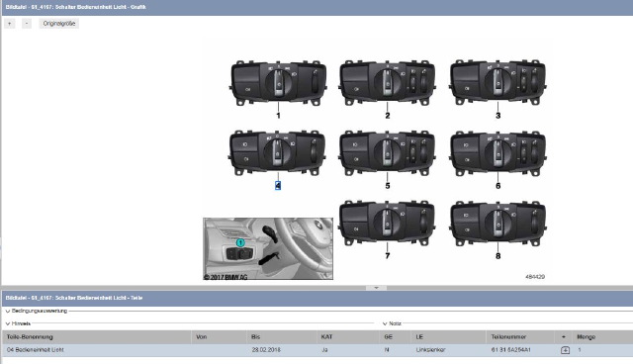The height and width of the screenshot is (364, 633).
Task: Select light switch unit number 2
Action: tap(387, 83)
